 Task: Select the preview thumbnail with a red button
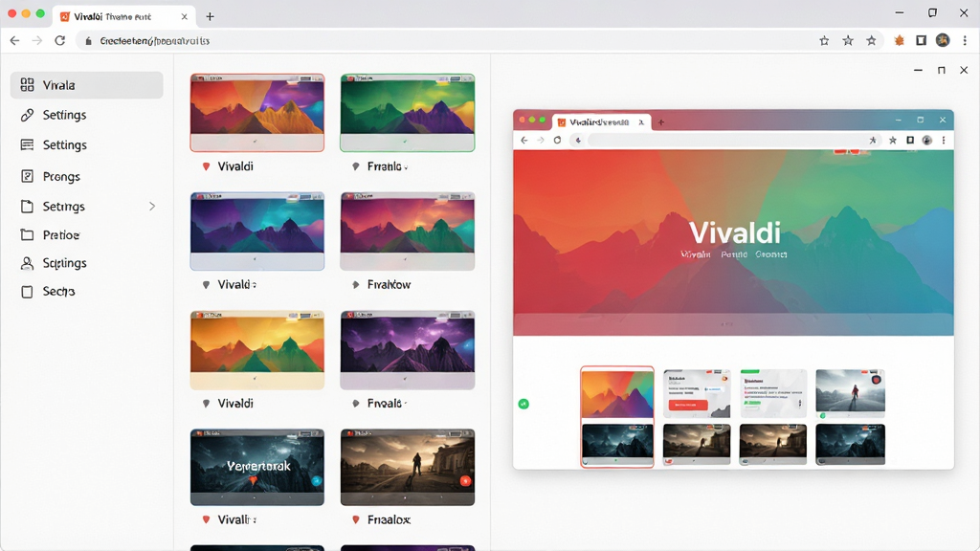coord(697,393)
